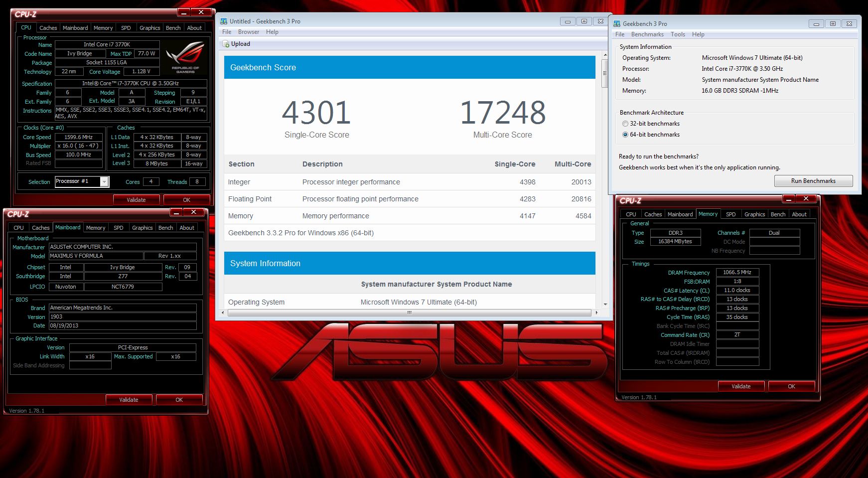Image resolution: width=868 pixels, height=478 pixels.
Task: Click the Upload icon in Geekbench toolbar
Action: point(226,44)
